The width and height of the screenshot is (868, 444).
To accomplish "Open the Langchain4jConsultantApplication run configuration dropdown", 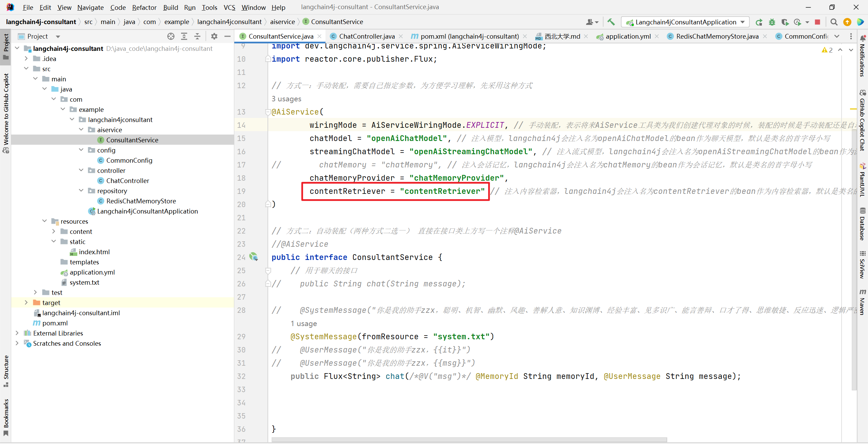I will [x=685, y=22].
